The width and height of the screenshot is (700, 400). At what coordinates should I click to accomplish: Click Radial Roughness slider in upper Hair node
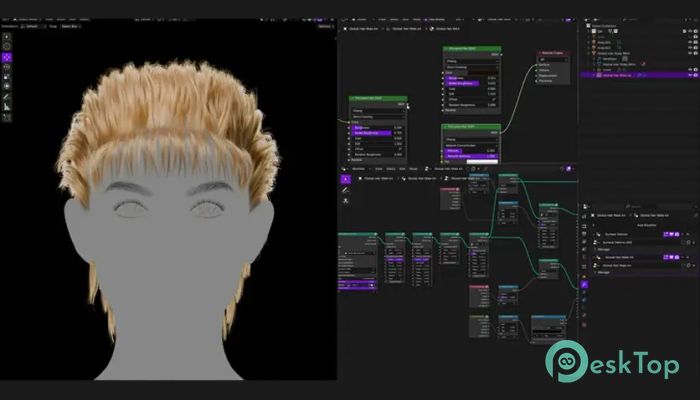pos(472,83)
